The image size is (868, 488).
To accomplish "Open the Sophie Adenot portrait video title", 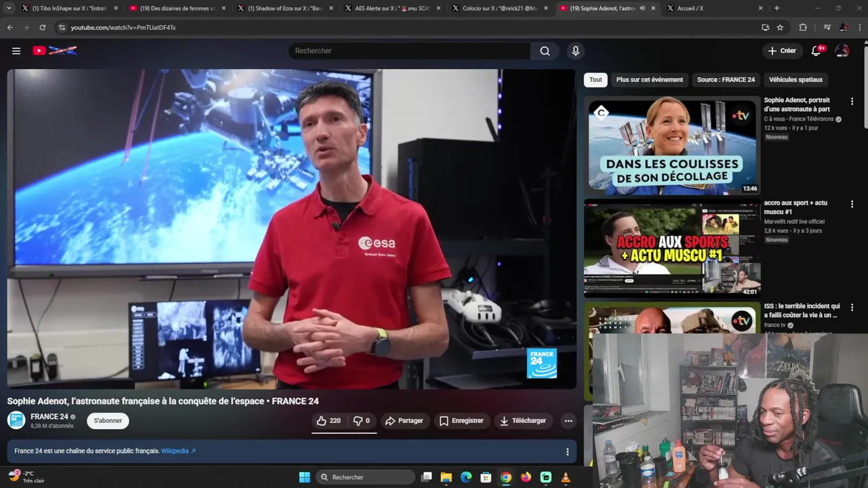I will 797,104.
